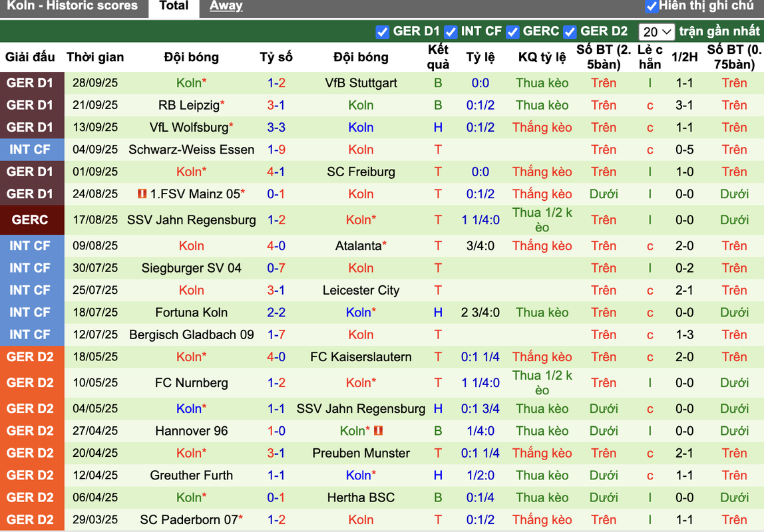Open RB Leipzig team link
Screen dimensions: 764x532
[x=189, y=105]
